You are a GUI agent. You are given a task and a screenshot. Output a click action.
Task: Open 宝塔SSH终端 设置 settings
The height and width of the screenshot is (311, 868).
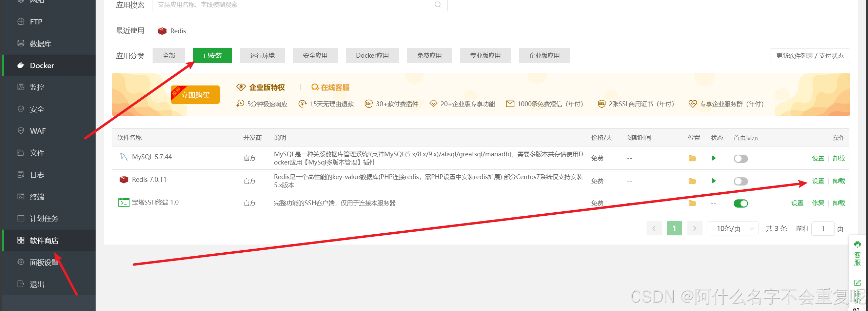click(x=797, y=203)
